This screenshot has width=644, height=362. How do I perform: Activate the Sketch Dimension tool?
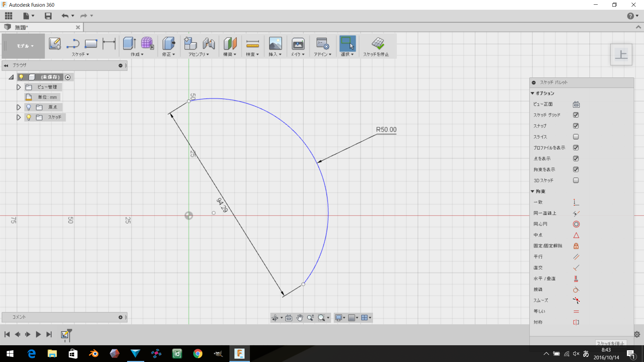(x=109, y=44)
